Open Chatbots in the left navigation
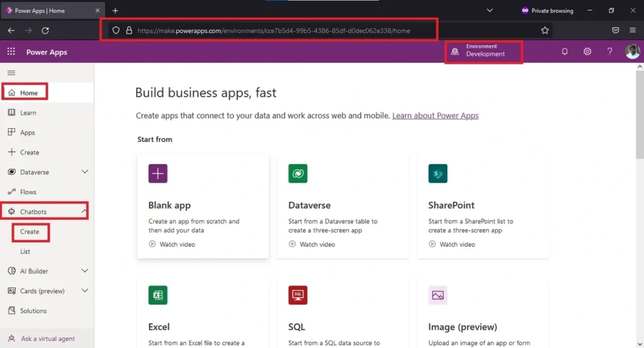The height and width of the screenshot is (348, 644). click(x=33, y=212)
